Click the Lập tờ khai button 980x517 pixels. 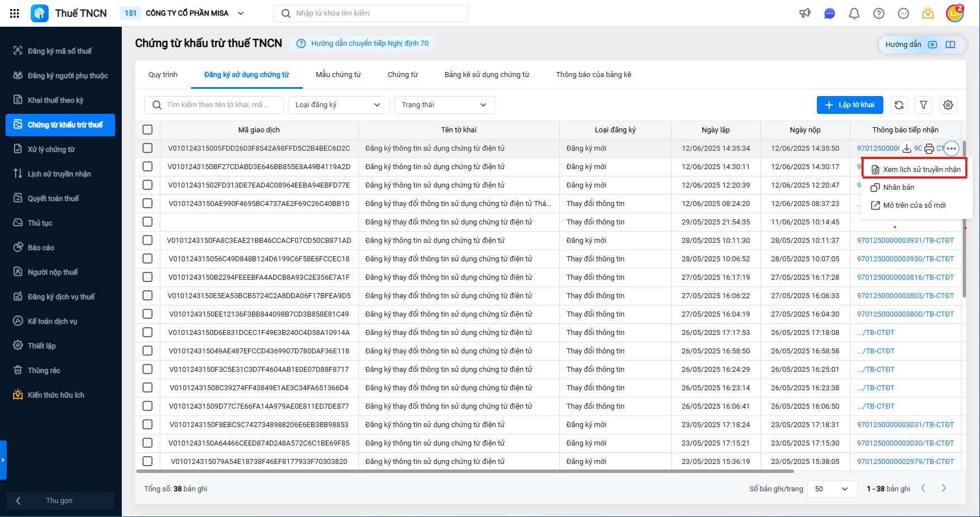click(x=850, y=105)
